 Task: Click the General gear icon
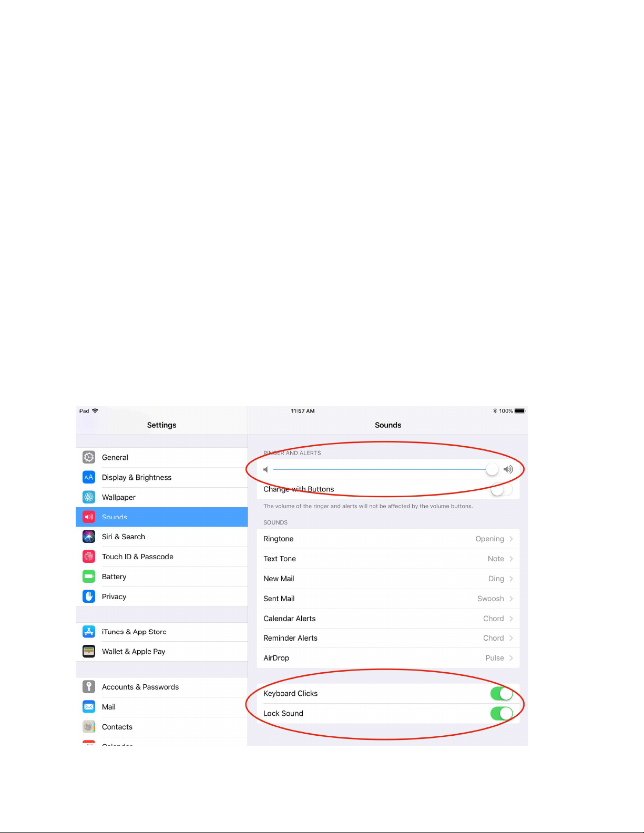[89, 457]
